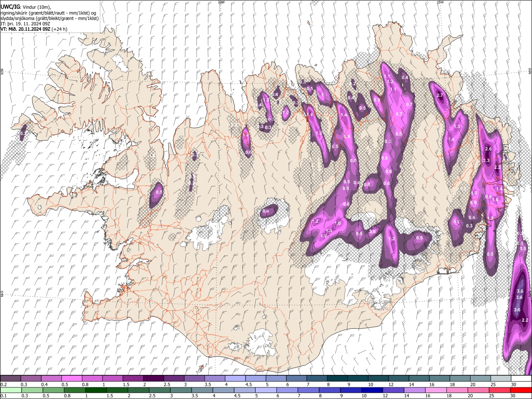Click the 1.3 snowfall value on the map
Image resolution: width=532 pixels, height=399 pixels.
457,126
